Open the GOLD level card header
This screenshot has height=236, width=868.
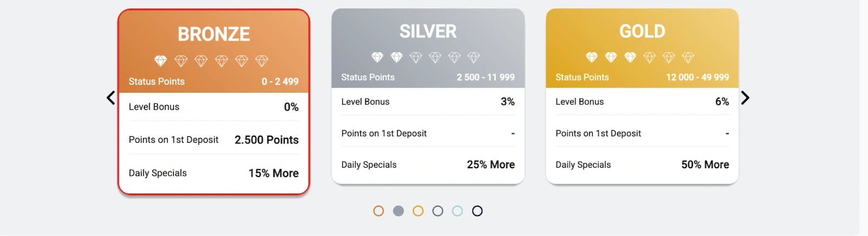[642, 48]
